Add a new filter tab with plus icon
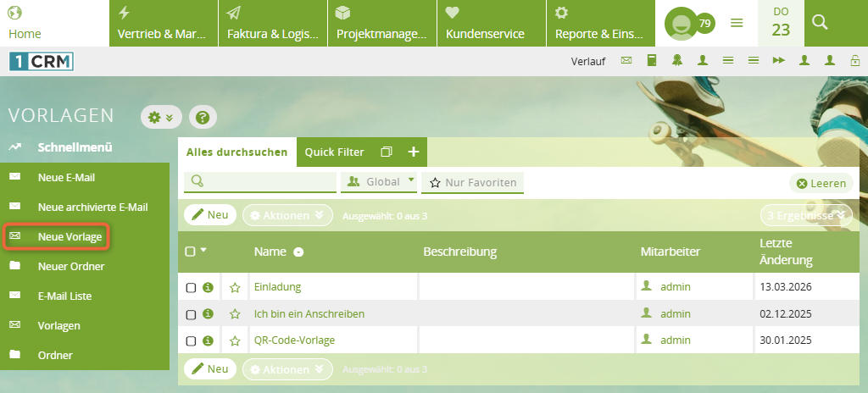 click(414, 152)
